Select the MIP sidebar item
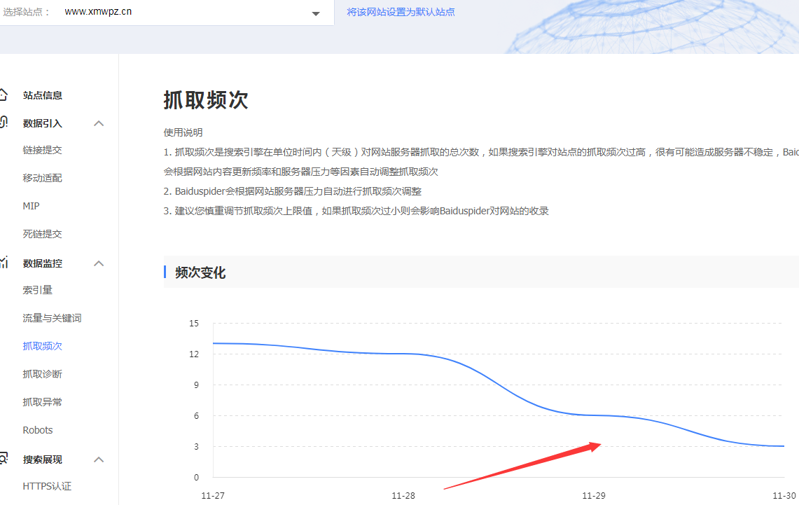The width and height of the screenshot is (799, 505). 31,206
